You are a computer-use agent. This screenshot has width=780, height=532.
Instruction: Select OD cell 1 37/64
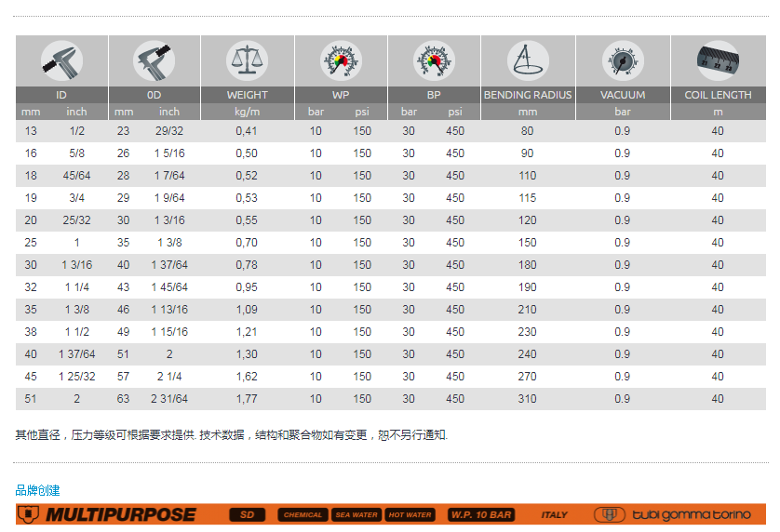tap(169, 264)
